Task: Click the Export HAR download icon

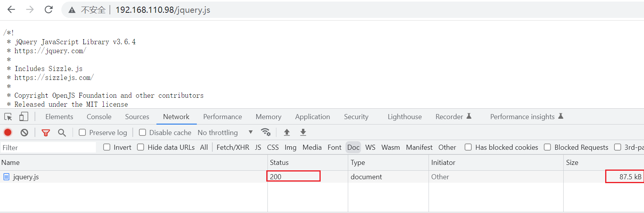Action: 303,132
